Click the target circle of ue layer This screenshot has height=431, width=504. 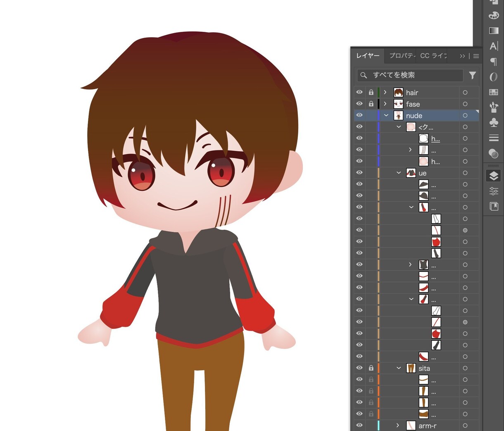pos(465,173)
